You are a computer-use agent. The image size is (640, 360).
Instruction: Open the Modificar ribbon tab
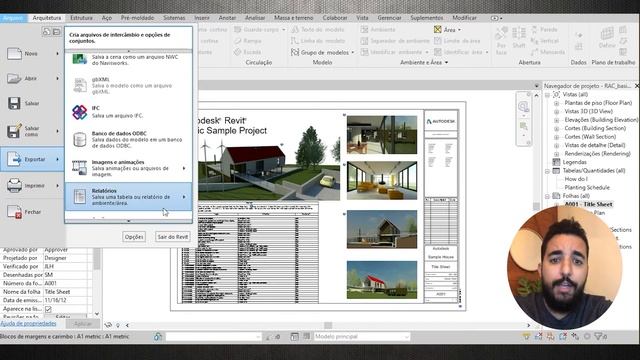pyautogui.click(x=464, y=18)
